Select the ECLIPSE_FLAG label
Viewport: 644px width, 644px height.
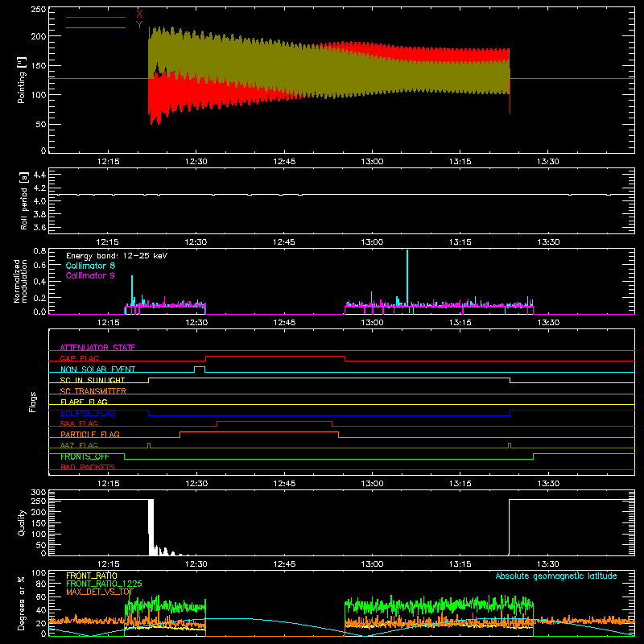point(88,413)
